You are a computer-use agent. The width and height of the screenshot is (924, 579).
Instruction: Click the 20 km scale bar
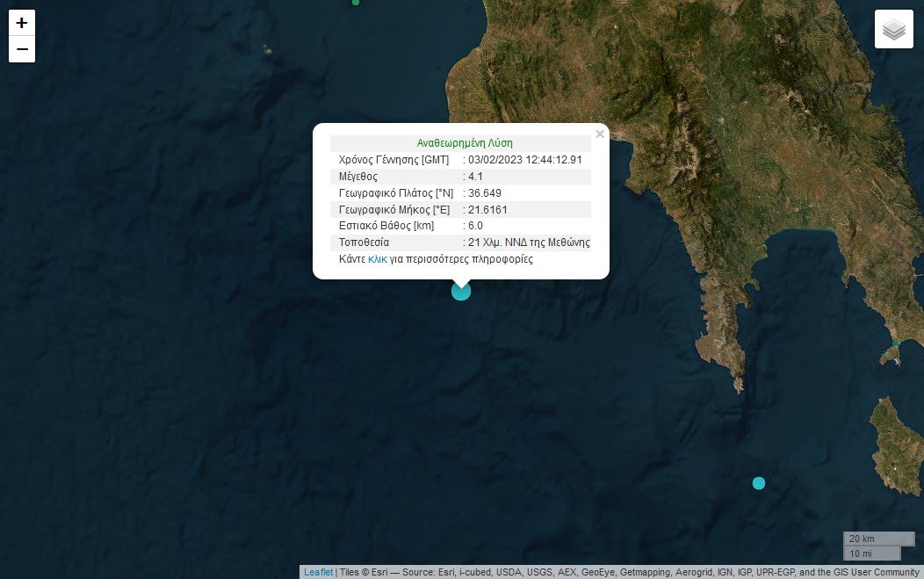point(866,539)
